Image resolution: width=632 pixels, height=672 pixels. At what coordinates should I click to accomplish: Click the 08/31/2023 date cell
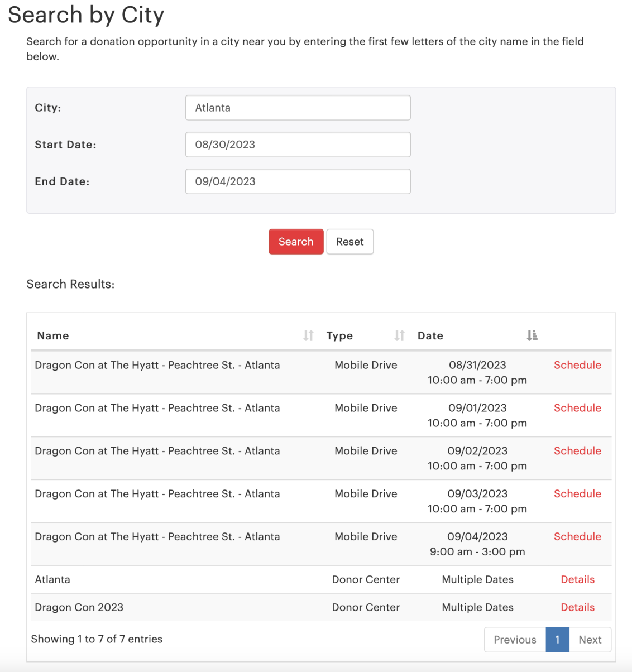click(x=477, y=372)
